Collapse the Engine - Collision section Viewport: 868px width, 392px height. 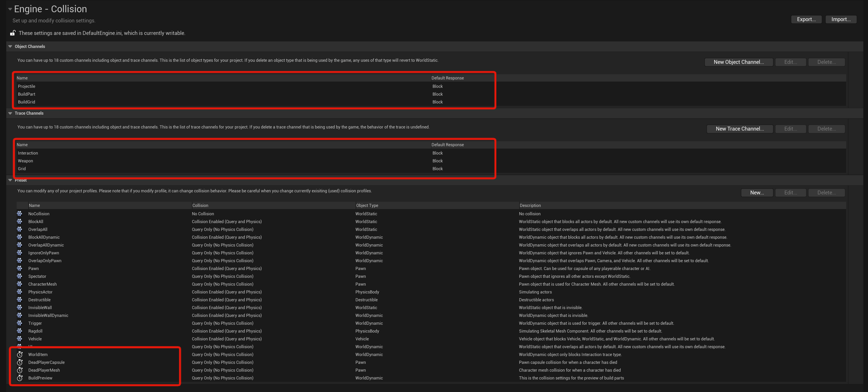[10, 9]
